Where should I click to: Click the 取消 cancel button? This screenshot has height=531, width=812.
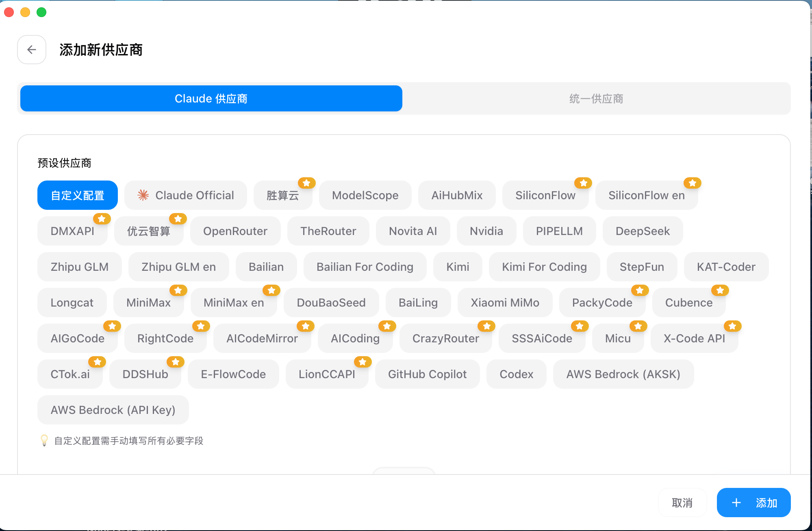(x=682, y=503)
